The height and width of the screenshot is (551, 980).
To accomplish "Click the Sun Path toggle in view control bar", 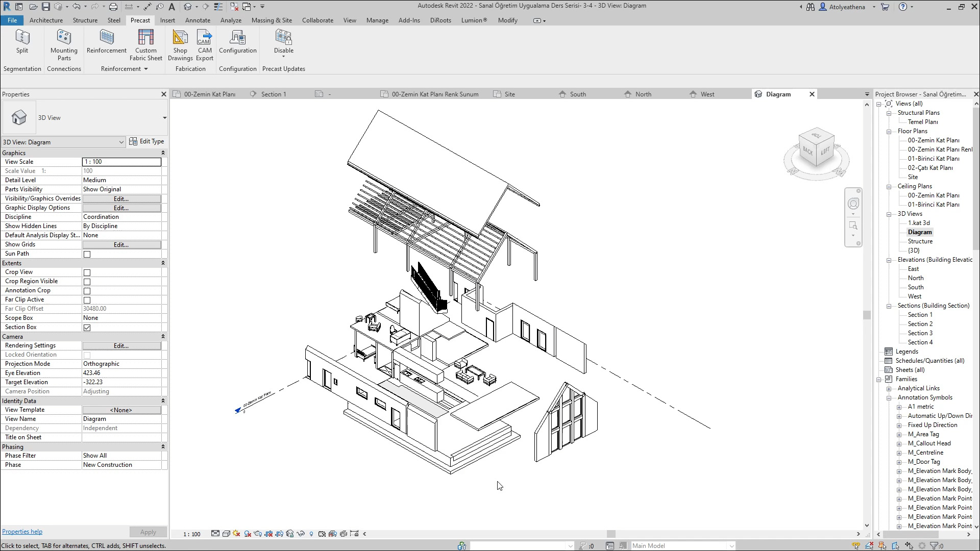I will (236, 534).
